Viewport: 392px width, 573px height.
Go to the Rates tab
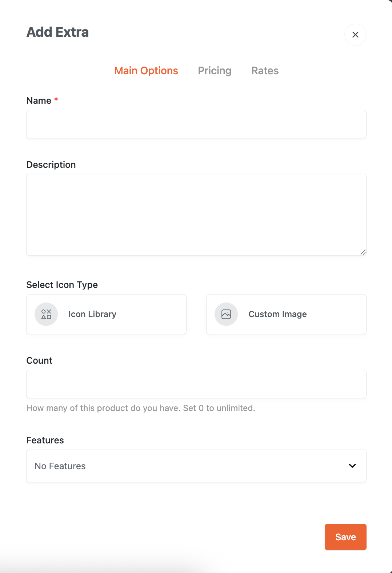click(x=265, y=71)
